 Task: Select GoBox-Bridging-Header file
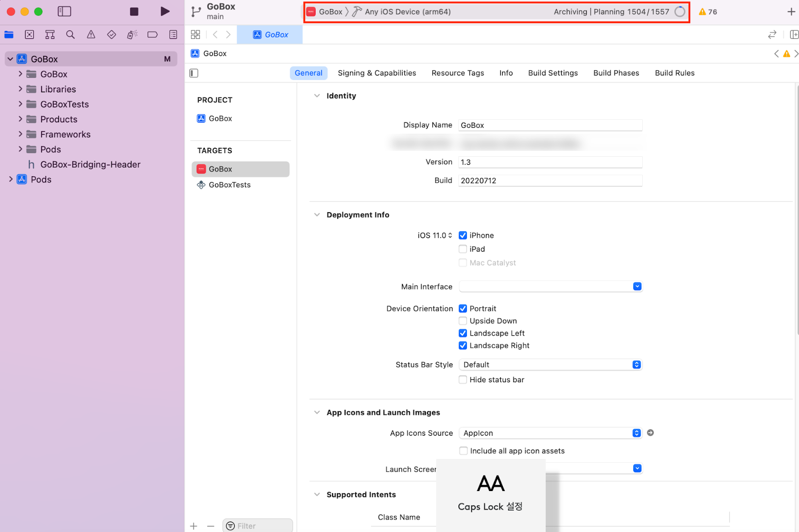point(90,164)
